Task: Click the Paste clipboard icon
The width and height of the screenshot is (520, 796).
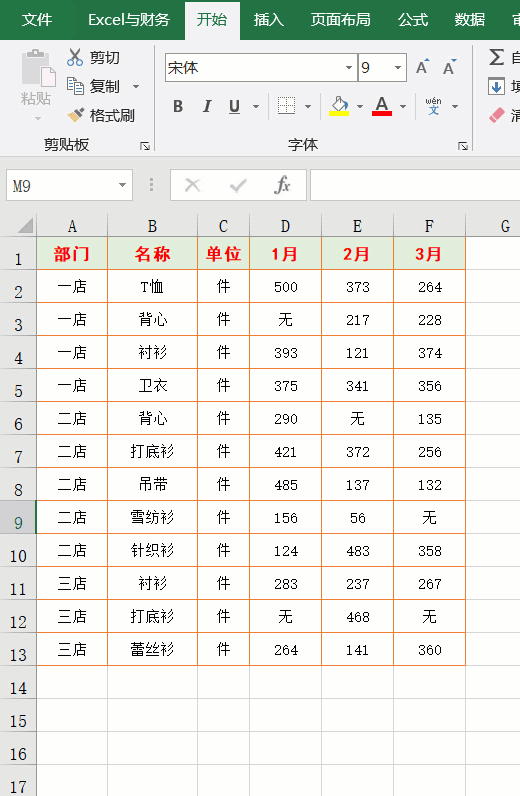Action: pyautogui.click(x=38, y=69)
